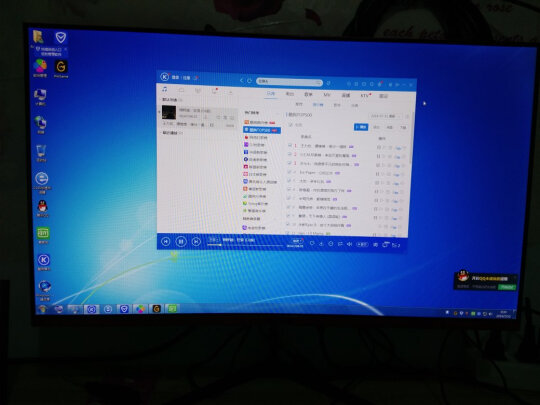Refresh the page using the circular arrow icon
Viewport: 540px width, 405px height.
tap(250, 81)
